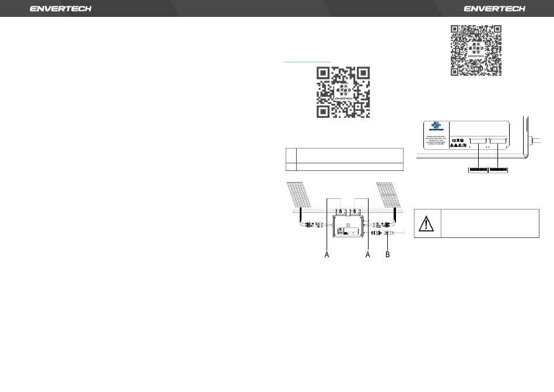This screenshot has height=392, width=554.
Task: Click the right barcode tag below the device label
Action: (498, 170)
